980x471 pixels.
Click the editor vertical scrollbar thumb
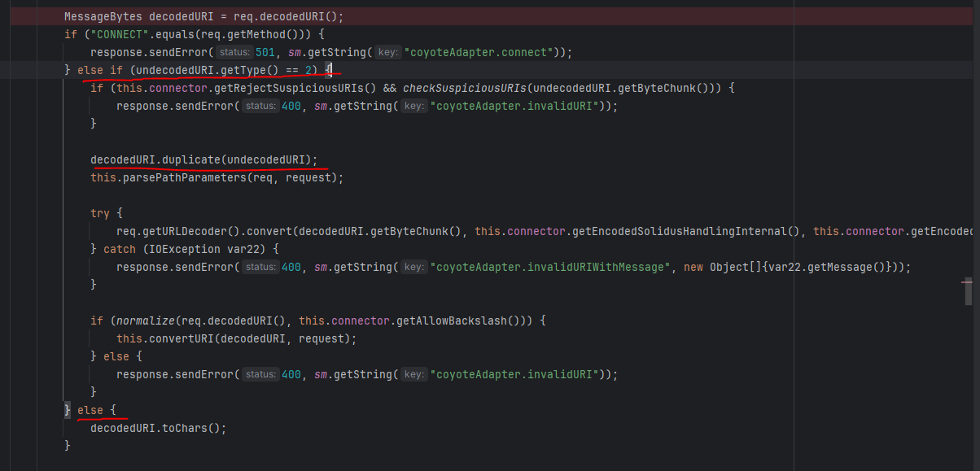click(x=968, y=291)
